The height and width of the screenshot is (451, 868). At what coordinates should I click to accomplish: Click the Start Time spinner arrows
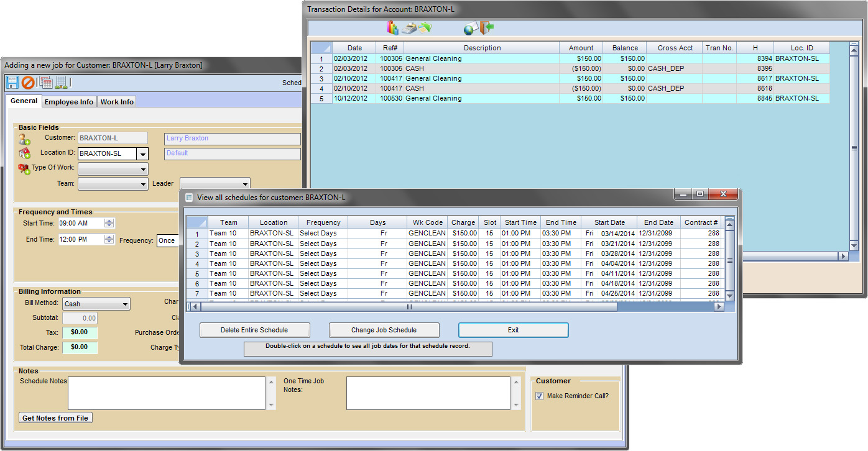click(x=109, y=223)
